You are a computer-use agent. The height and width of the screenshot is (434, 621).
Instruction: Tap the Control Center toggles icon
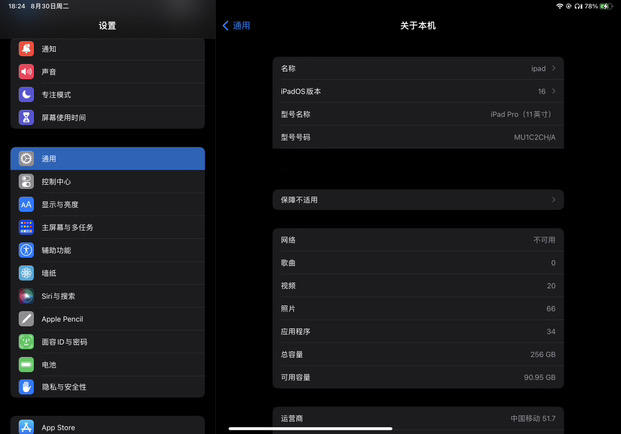pos(26,181)
